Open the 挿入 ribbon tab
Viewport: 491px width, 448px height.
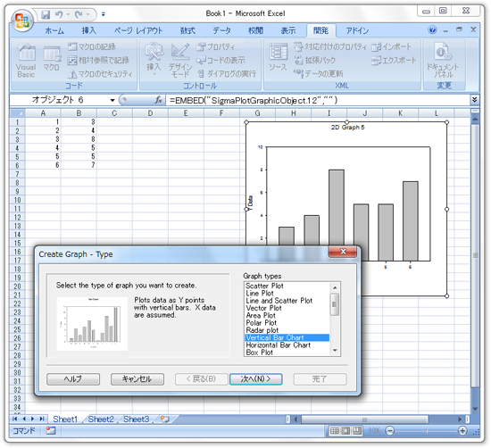(x=89, y=30)
